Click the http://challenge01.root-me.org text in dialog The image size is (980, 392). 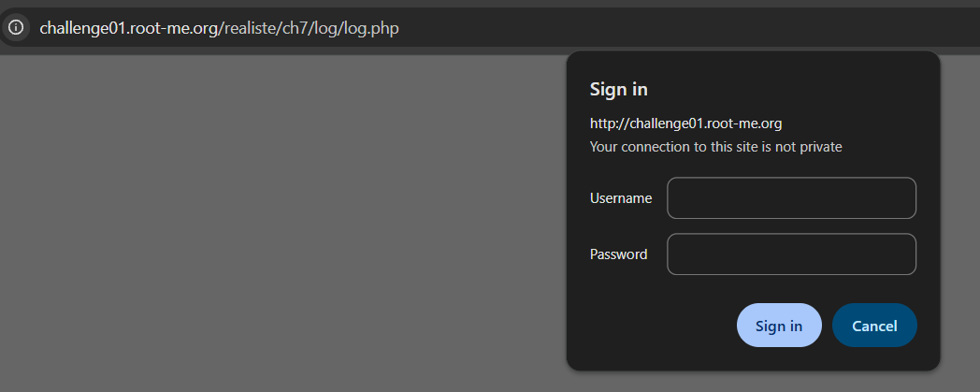click(x=685, y=123)
